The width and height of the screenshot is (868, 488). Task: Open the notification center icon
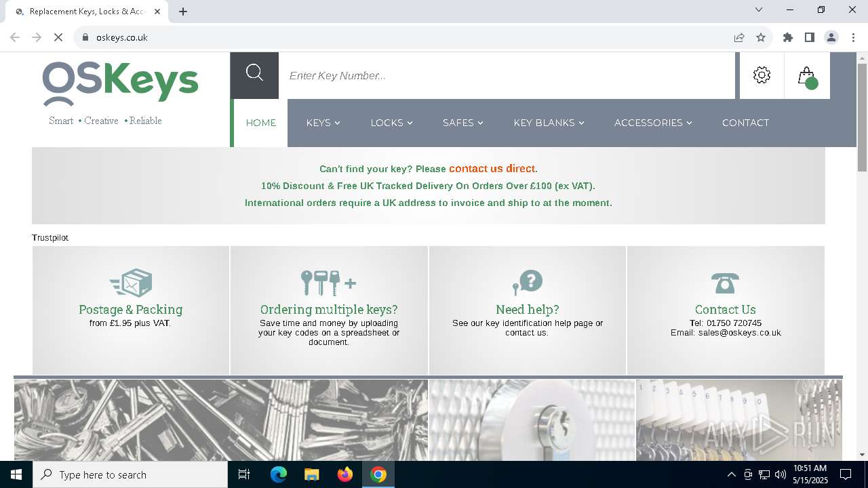click(x=846, y=474)
